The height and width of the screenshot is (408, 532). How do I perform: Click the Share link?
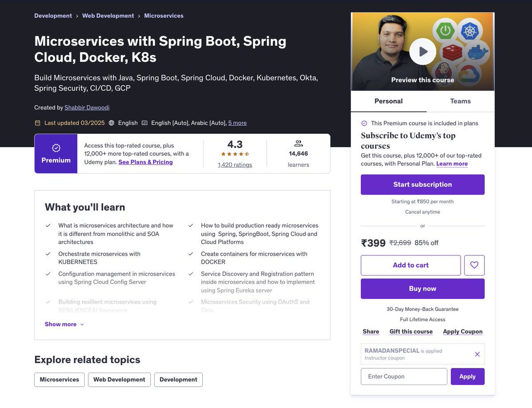[371, 331]
